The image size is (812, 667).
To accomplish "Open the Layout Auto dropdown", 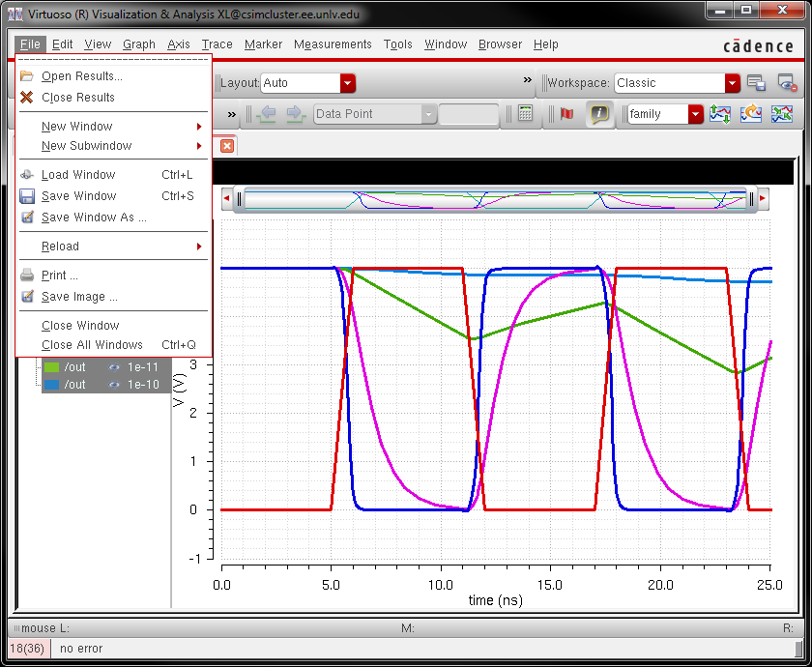I will coord(347,83).
